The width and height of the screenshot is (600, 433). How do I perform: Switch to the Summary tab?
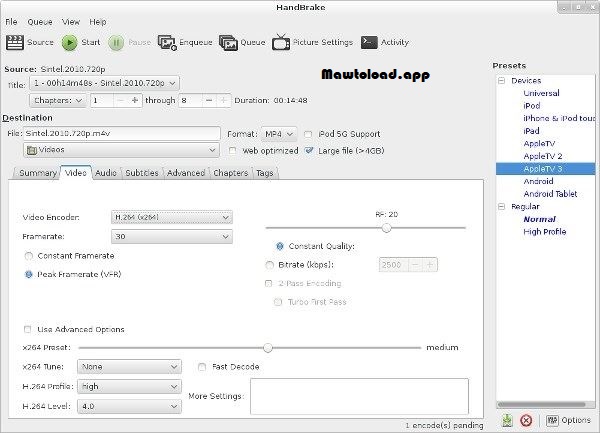pos(38,173)
